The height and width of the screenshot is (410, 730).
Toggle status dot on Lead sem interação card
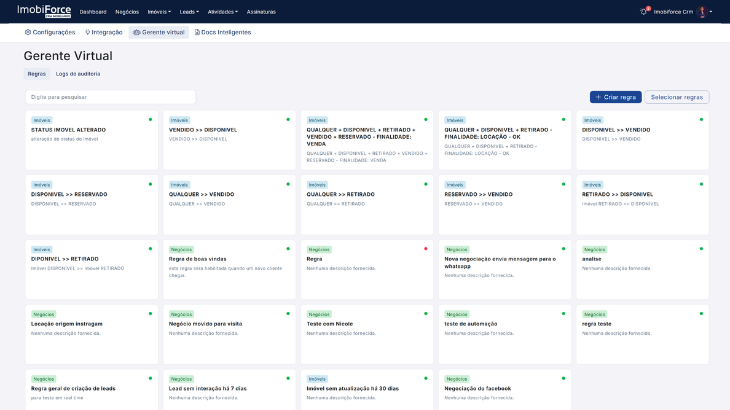point(288,378)
